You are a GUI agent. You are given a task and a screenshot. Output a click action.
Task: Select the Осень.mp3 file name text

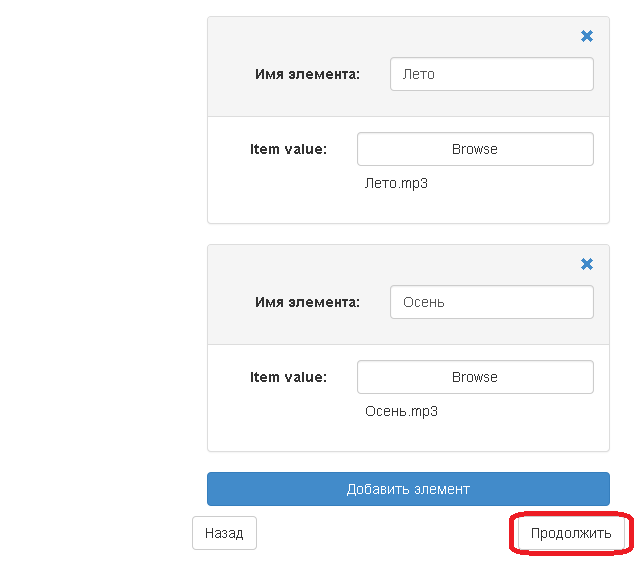coord(401,411)
